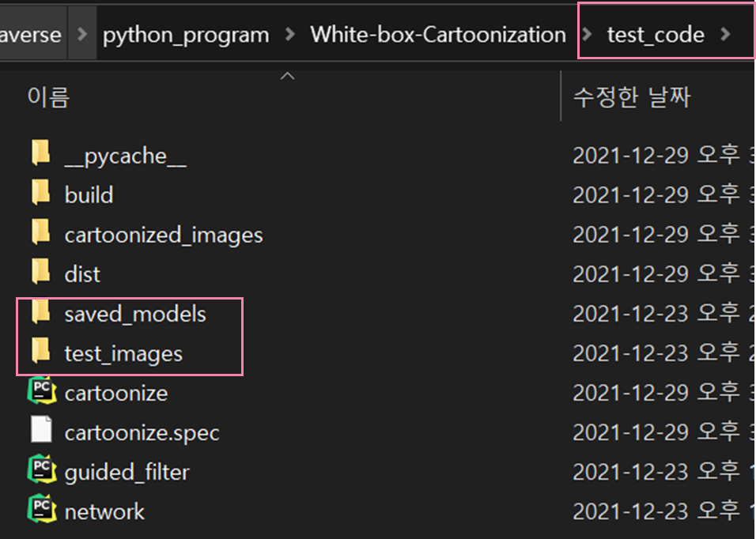Navigate to the averse breadcrumb segment
756x539 pixels.
(31, 34)
